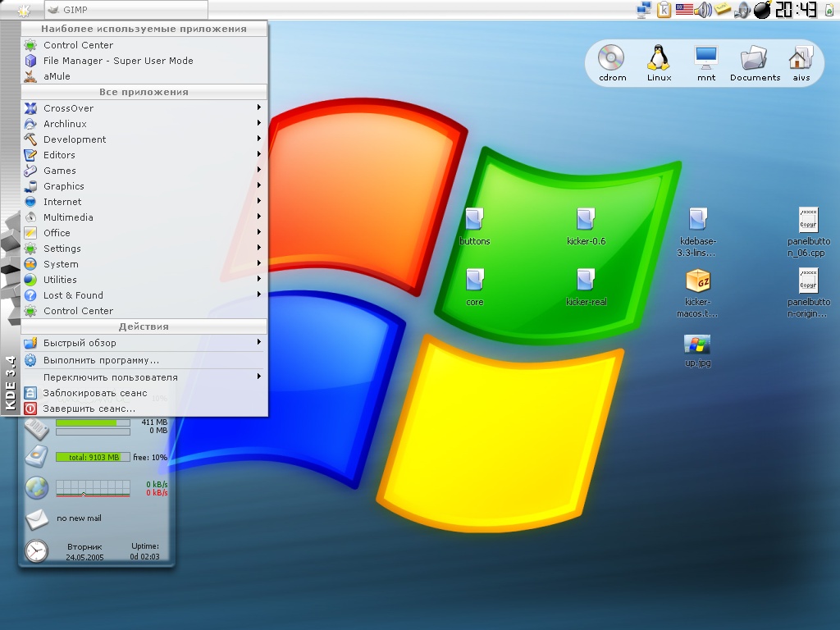Viewport: 840px width, 630px height.
Task: Click the Быстрый обзор folder icon
Action: pos(30,342)
